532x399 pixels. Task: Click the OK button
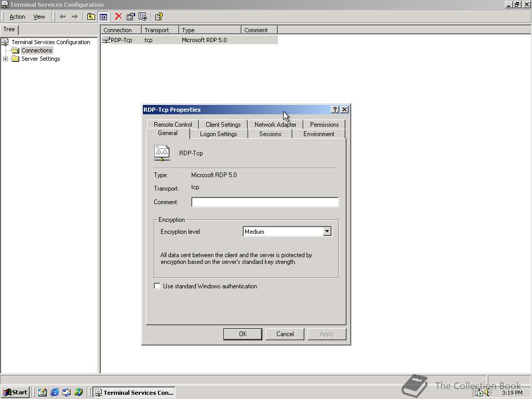tap(243, 334)
